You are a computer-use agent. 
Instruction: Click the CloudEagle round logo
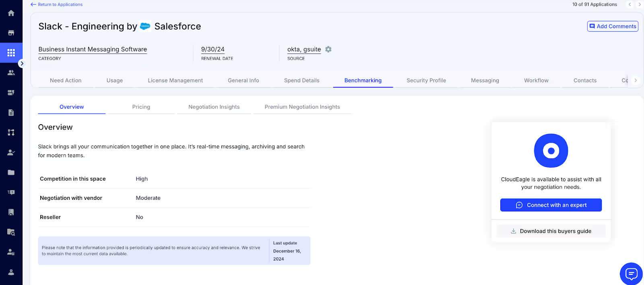point(551,151)
